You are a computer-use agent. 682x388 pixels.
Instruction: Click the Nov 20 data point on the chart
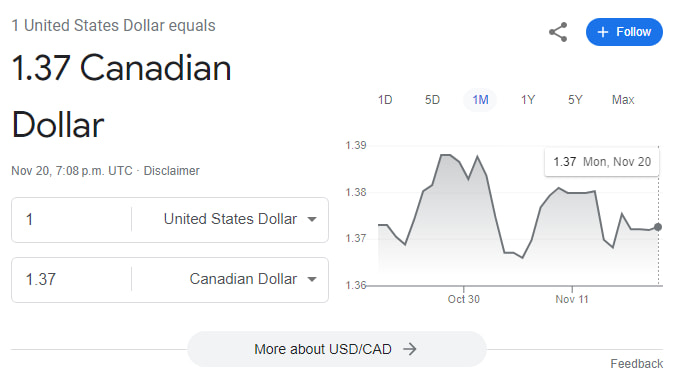click(x=658, y=227)
